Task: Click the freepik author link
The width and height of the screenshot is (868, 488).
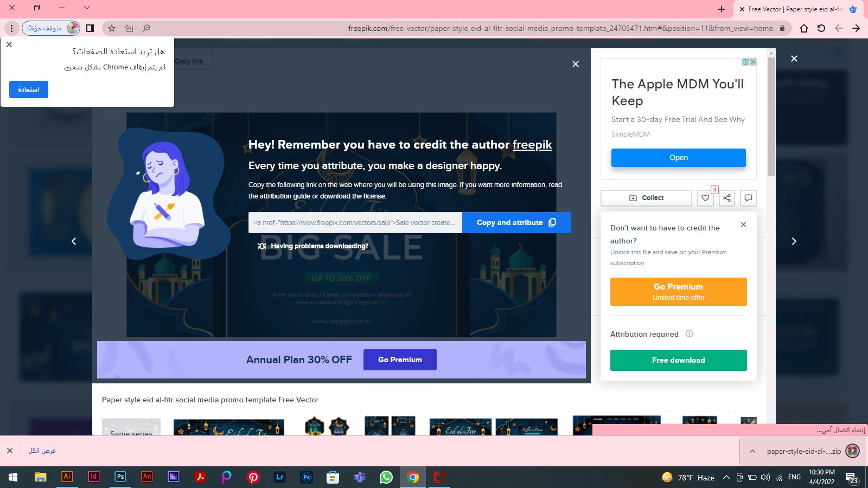Action: click(532, 145)
